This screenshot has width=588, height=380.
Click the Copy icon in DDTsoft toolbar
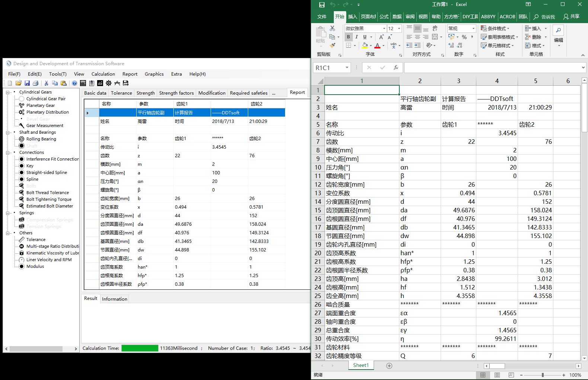coord(55,83)
